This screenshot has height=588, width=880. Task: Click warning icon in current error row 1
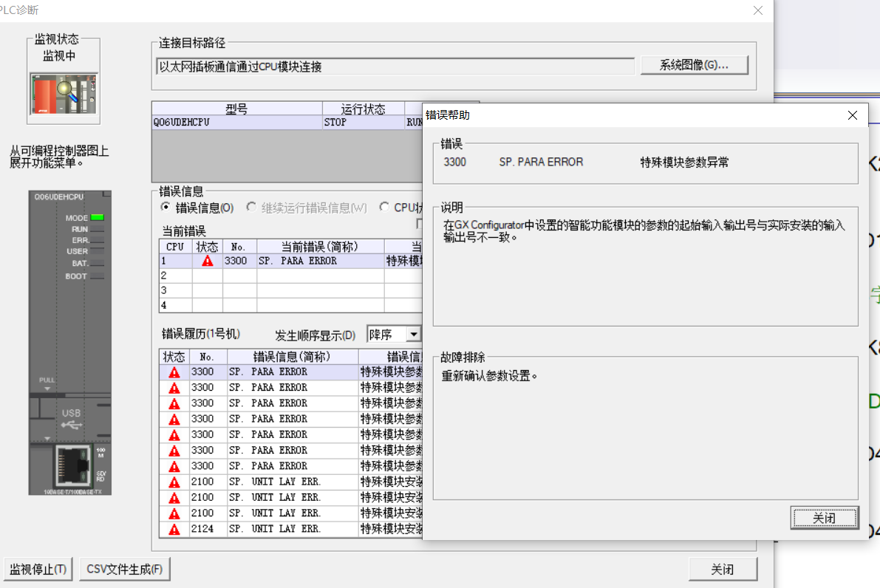pyautogui.click(x=208, y=261)
